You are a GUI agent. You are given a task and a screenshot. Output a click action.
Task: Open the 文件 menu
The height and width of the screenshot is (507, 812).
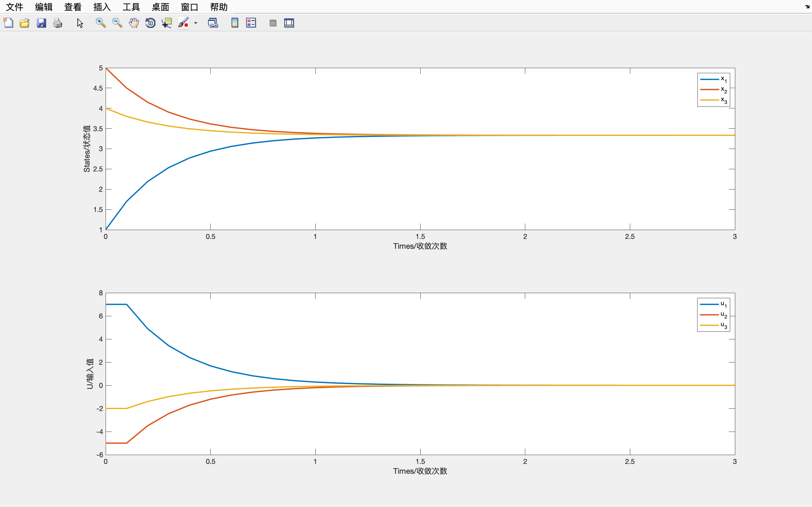point(14,7)
